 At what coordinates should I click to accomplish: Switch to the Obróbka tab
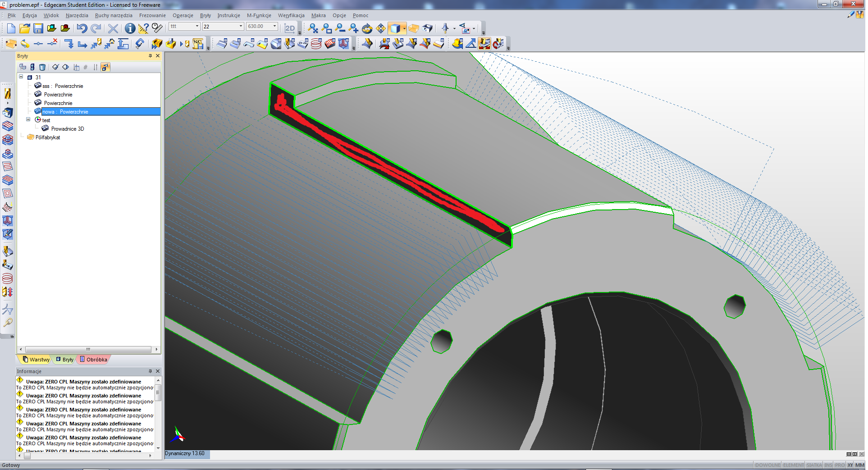pyautogui.click(x=94, y=360)
